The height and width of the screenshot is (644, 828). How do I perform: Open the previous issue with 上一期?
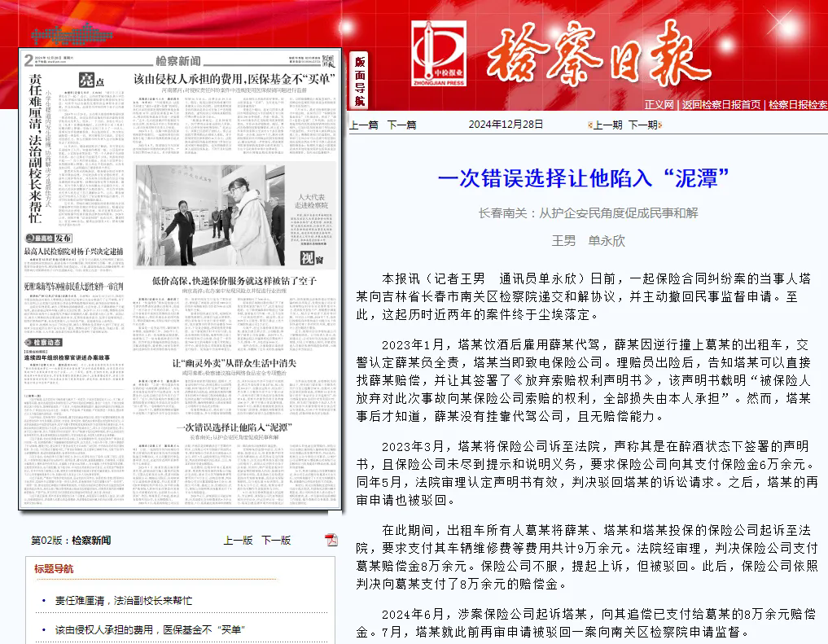(x=607, y=125)
